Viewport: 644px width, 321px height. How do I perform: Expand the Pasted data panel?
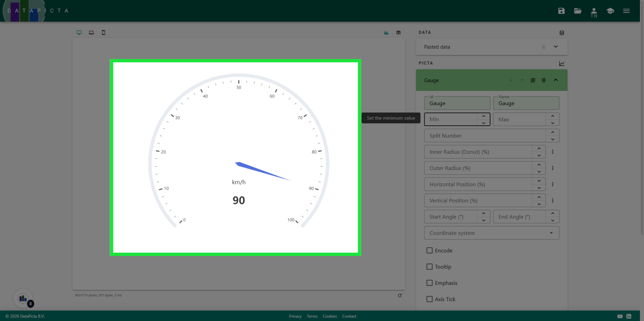pyautogui.click(x=555, y=47)
